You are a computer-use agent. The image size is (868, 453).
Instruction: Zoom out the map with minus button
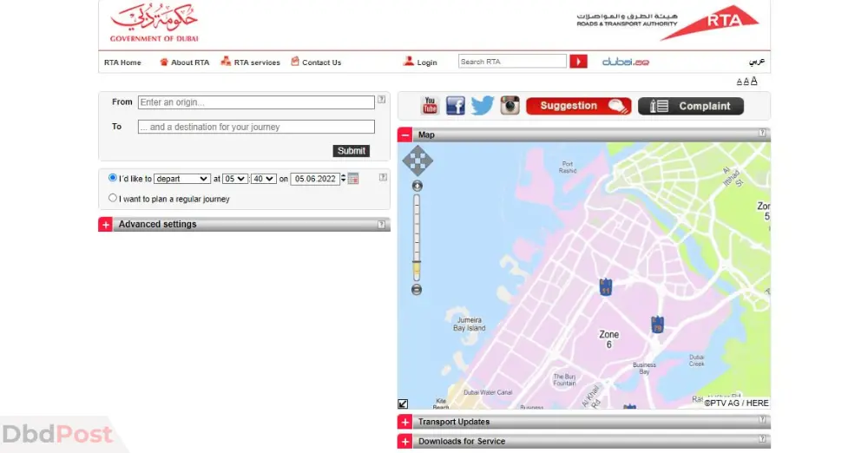point(417,290)
